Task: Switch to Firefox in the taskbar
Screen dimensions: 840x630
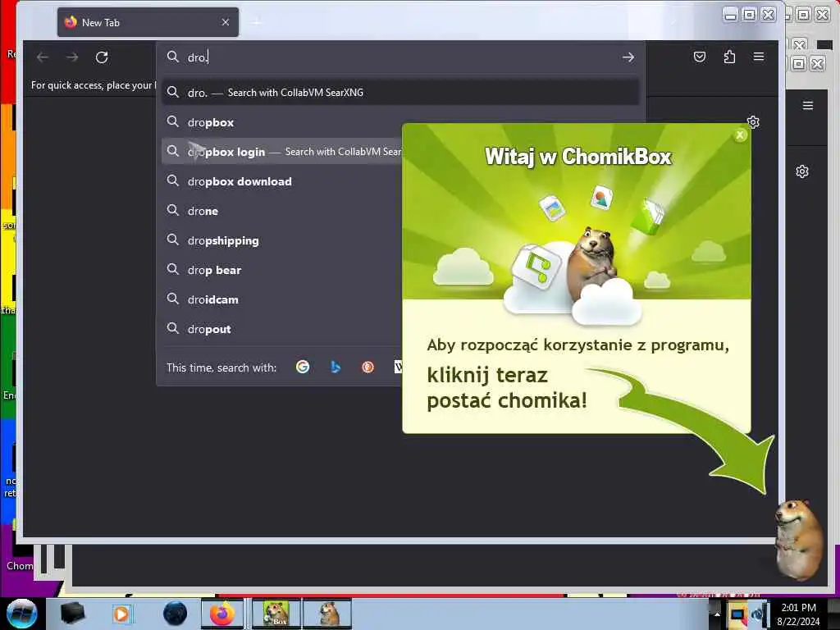Action: point(222,614)
